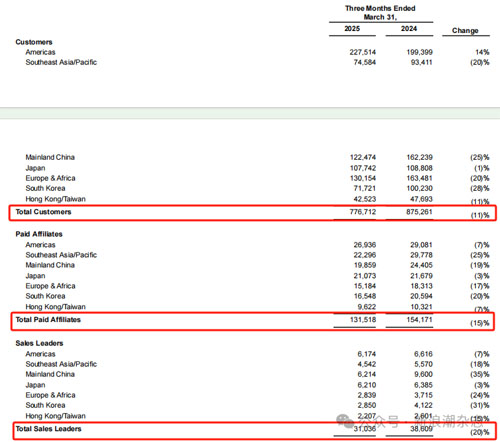This screenshot has height=442, width=500.
Task: Click the 14% change value
Action: [482, 52]
